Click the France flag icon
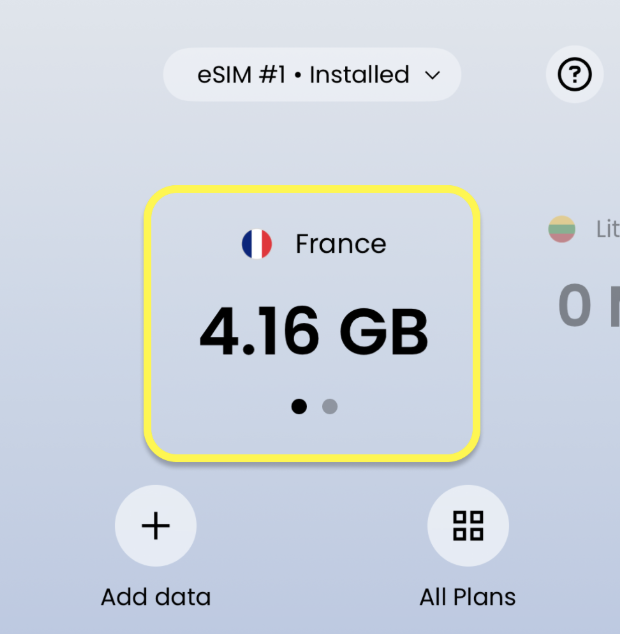This screenshot has width=620, height=634. coord(257,244)
